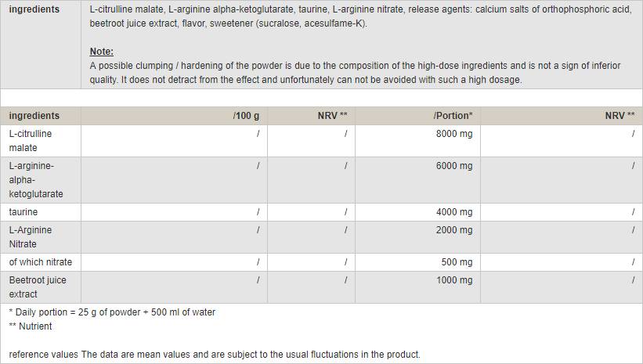Click the 6000 mg portion value
The image size is (643, 364).
(454, 167)
